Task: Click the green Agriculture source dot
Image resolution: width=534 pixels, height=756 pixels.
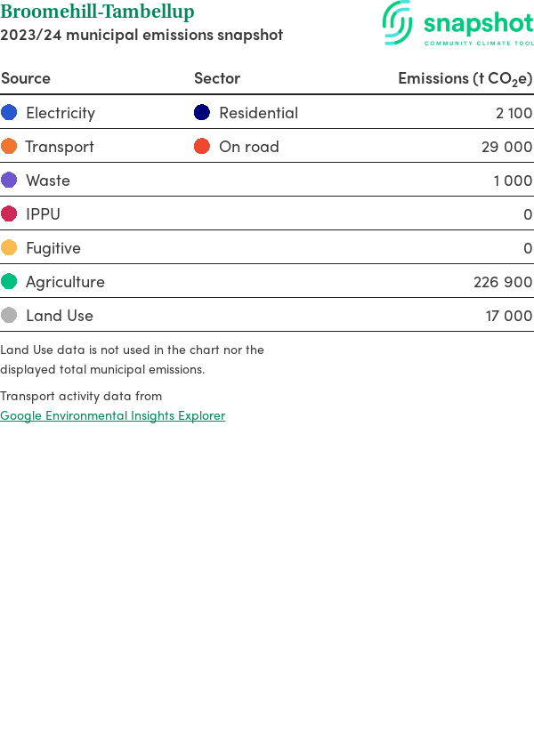Action: 9,281
